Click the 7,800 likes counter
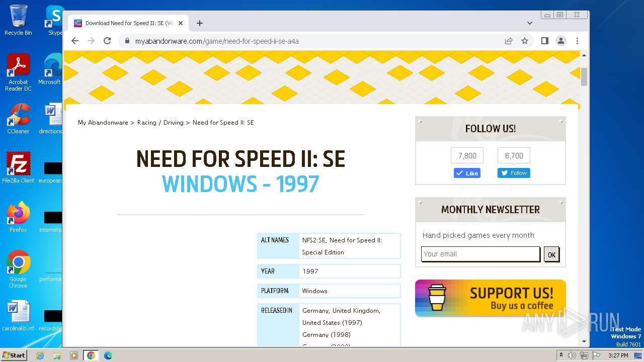 tap(467, 156)
